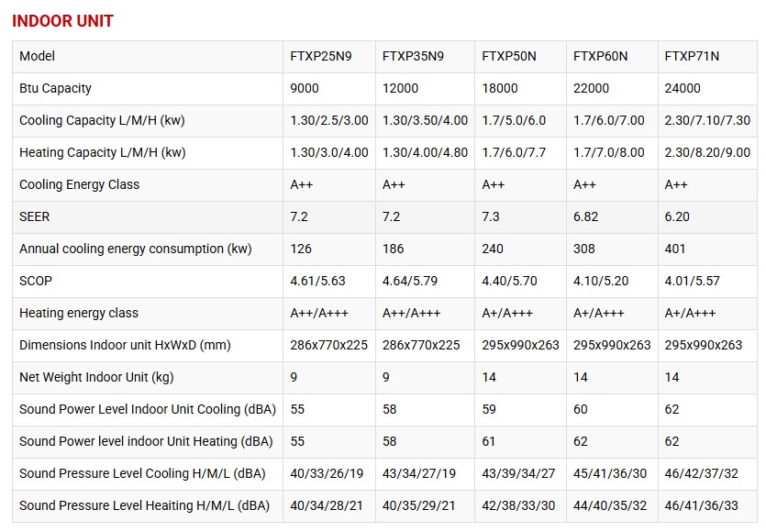The width and height of the screenshot is (766, 532).
Task: Select the Net Weight Indoor Unit label
Action: click(96, 377)
